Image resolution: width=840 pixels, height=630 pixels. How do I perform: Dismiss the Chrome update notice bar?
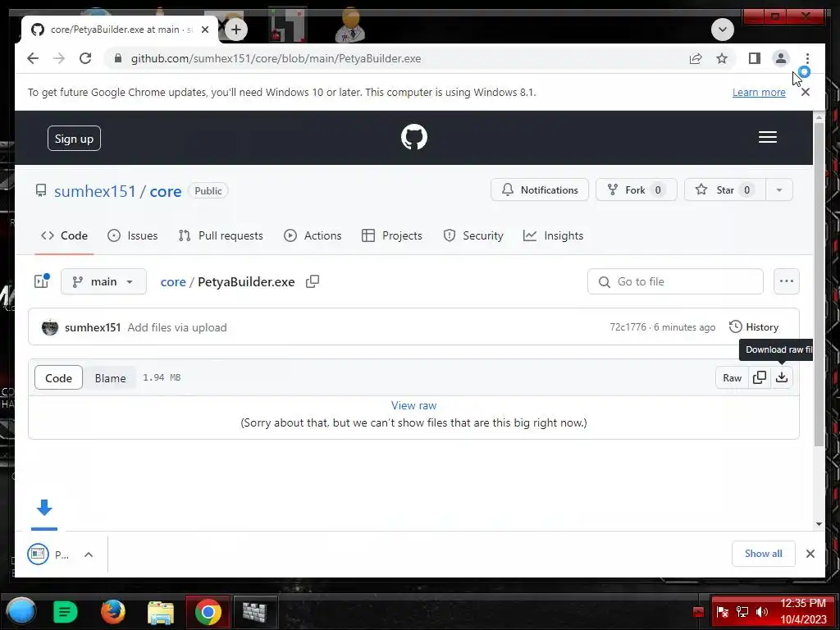pyautogui.click(x=805, y=92)
